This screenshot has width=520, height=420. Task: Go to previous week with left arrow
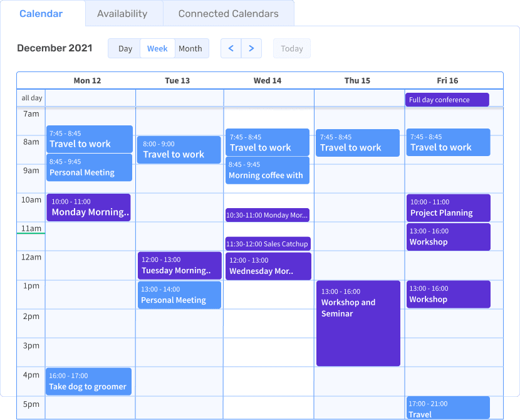pos(231,48)
